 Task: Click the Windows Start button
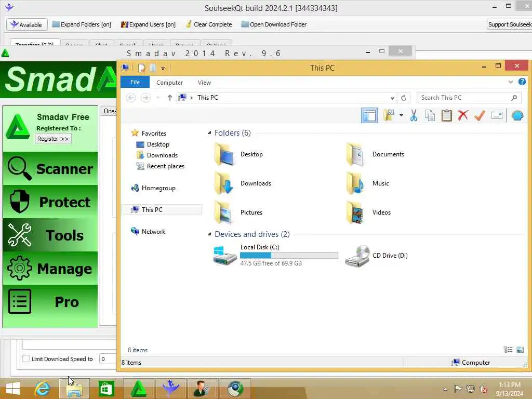click(x=13, y=389)
